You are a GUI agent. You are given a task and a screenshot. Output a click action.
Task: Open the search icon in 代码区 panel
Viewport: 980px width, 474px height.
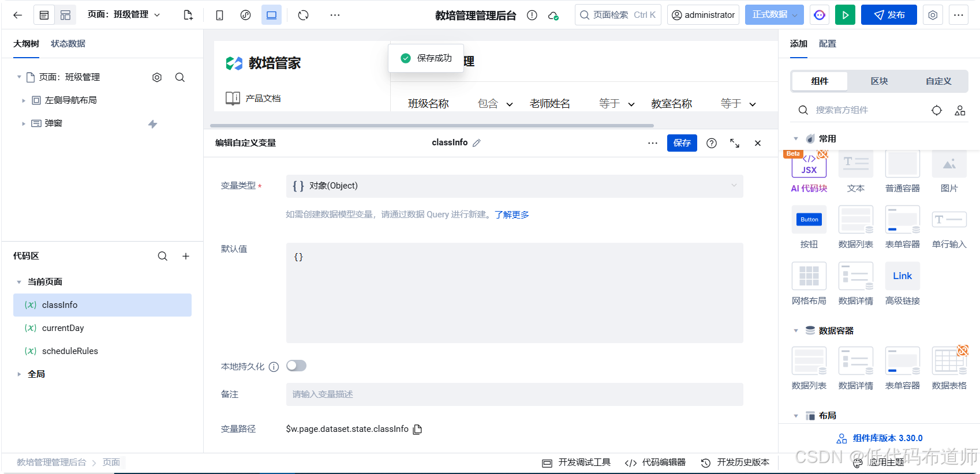(x=163, y=256)
